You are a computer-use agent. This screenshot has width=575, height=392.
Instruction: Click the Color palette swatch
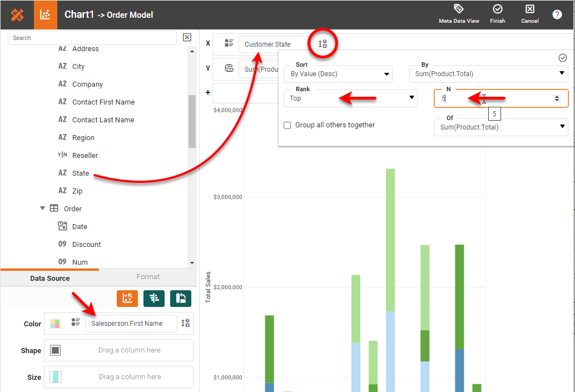coord(55,324)
